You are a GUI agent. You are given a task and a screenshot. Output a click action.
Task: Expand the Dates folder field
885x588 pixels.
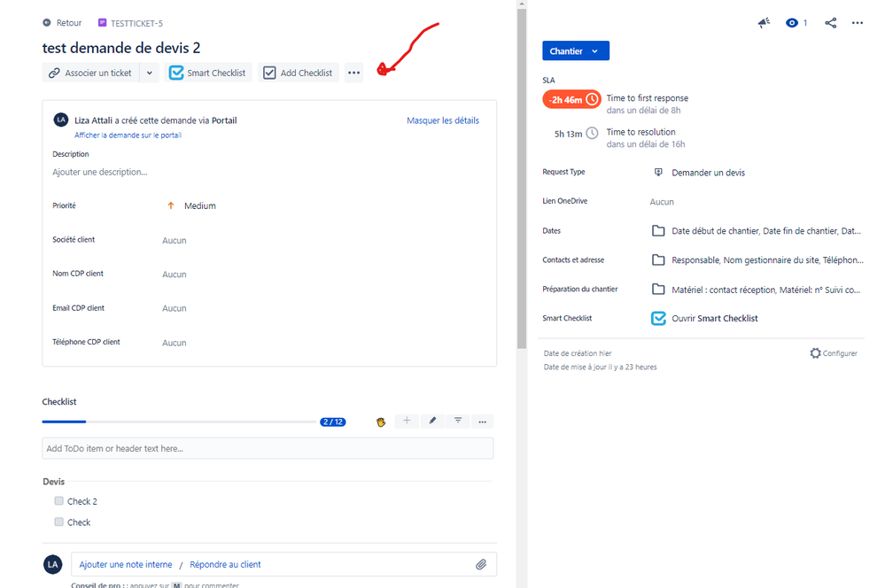point(757,231)
